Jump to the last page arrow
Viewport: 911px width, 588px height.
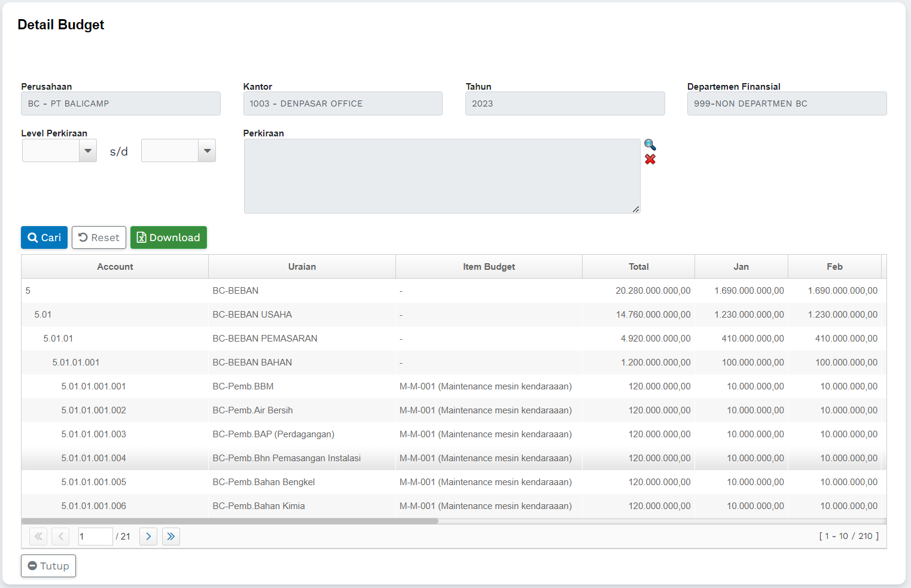171,537
